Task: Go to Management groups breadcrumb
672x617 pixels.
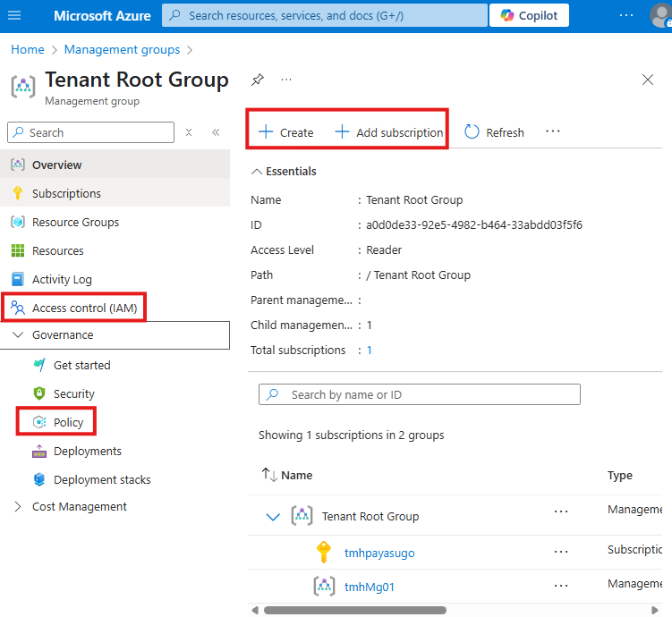Action: pos(123,50)
